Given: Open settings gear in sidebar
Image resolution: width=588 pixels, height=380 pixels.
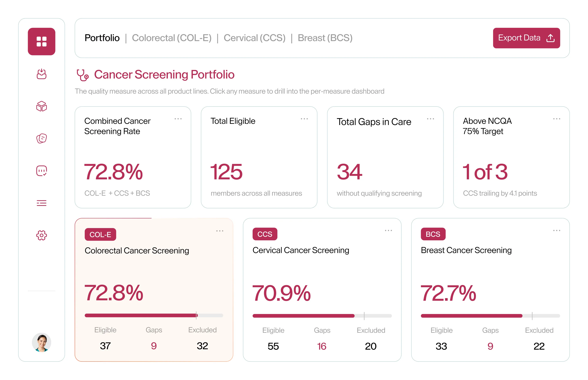Looking at the screenshot, I should pos(41,235).
